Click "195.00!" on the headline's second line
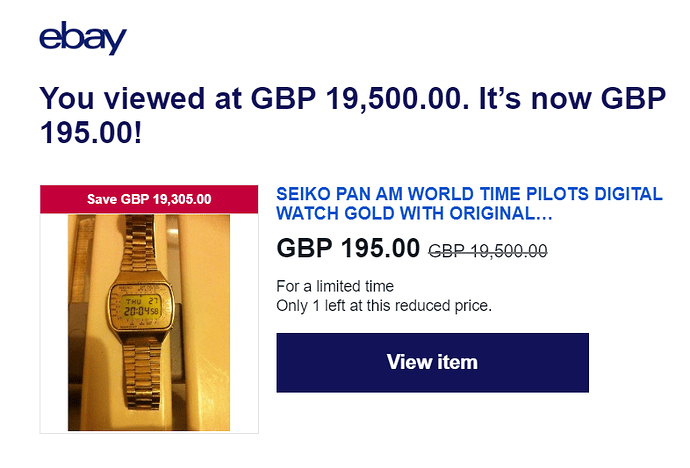The image size is (690, 468). [91, 133]
